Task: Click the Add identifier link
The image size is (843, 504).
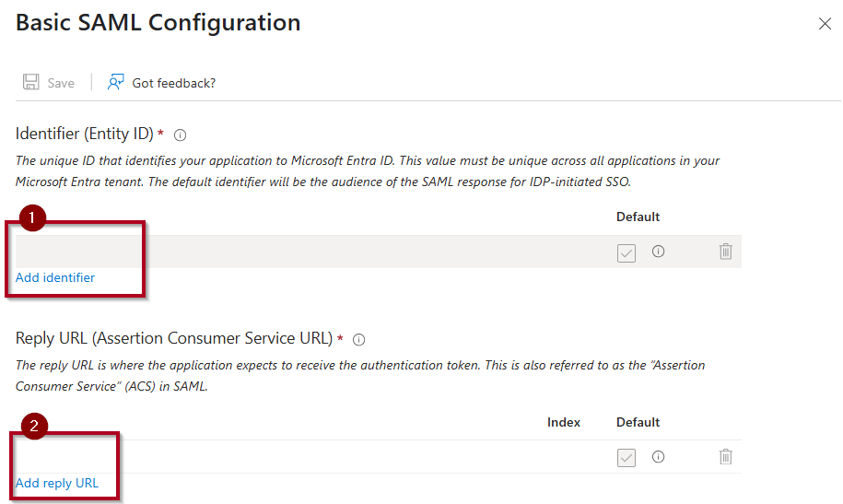Action: pos(55,277)
